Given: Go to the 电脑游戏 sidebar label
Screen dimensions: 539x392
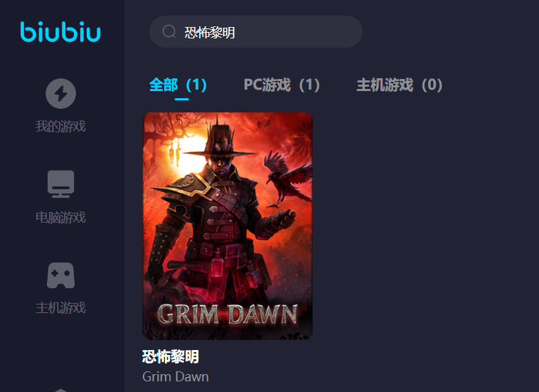Looking at the screenshot, I should [61, 217].
